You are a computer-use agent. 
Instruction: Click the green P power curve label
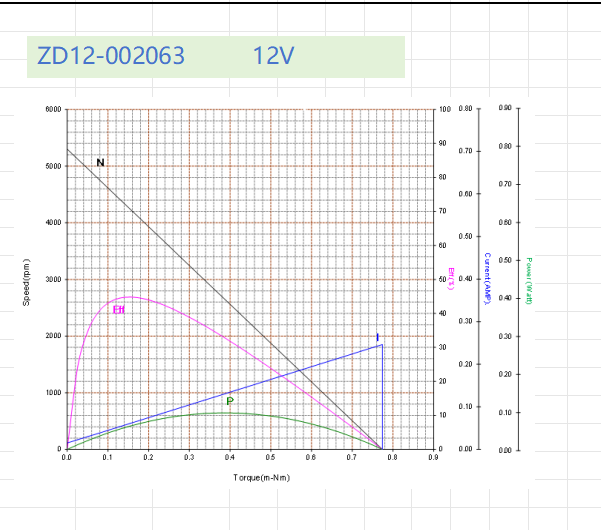point(230,401)
